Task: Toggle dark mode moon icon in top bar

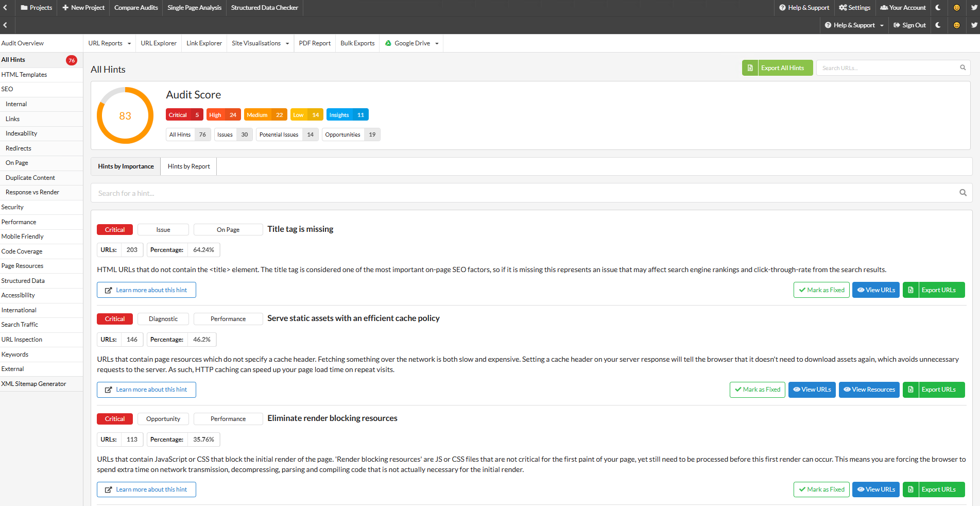Action: (x=938, y=8)
